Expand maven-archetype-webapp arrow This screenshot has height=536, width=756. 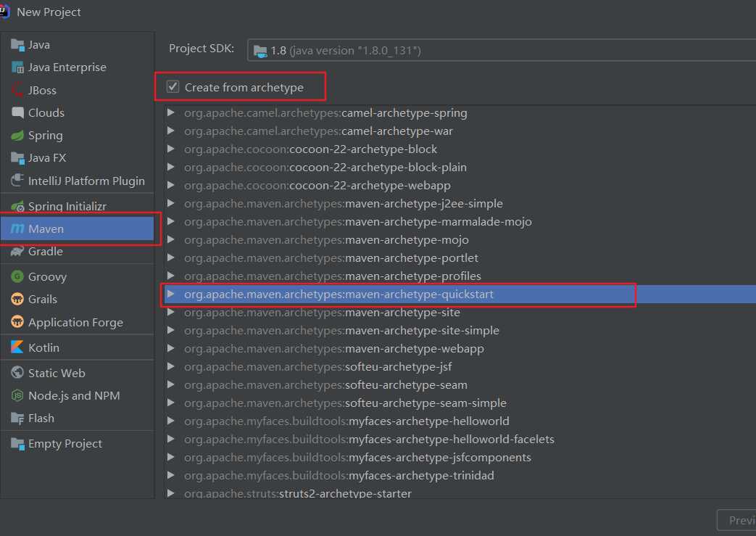pos(170,348)
